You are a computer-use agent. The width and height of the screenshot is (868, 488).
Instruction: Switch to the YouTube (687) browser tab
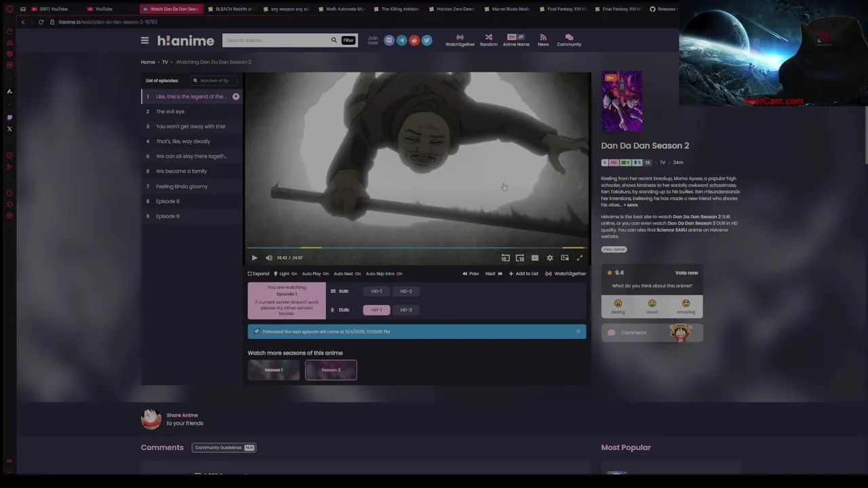pyautogui.click(x=54, y=9)
